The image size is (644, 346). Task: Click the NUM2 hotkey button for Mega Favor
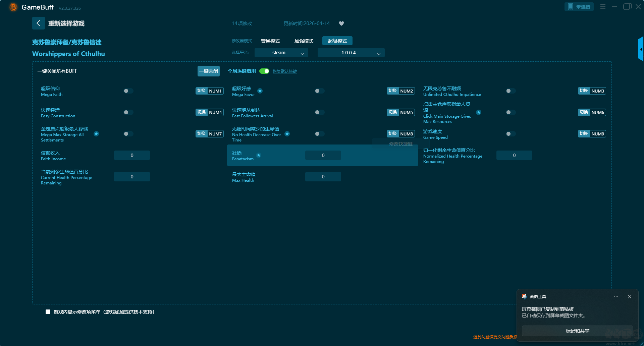pos(401,91)
